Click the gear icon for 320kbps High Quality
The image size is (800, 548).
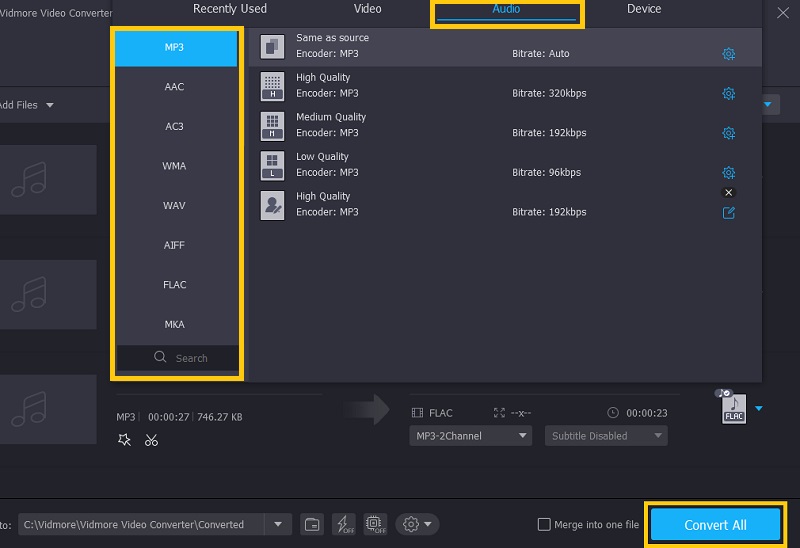(728, 94)
